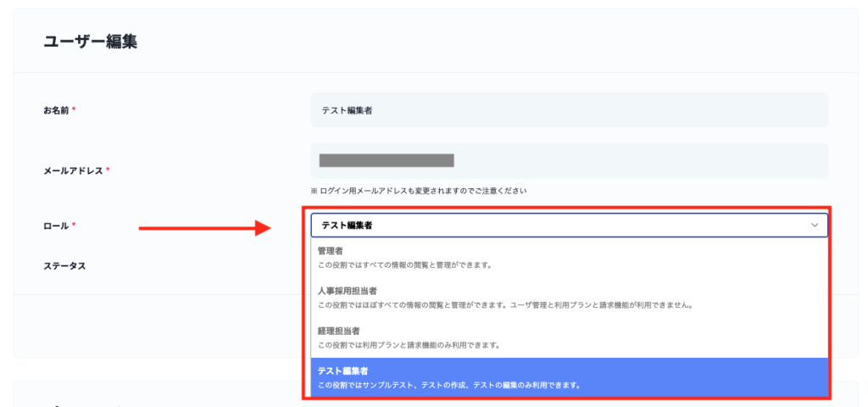Click the お名前 input field
This screenshot has width=868, height=407.
click(569, 110)
